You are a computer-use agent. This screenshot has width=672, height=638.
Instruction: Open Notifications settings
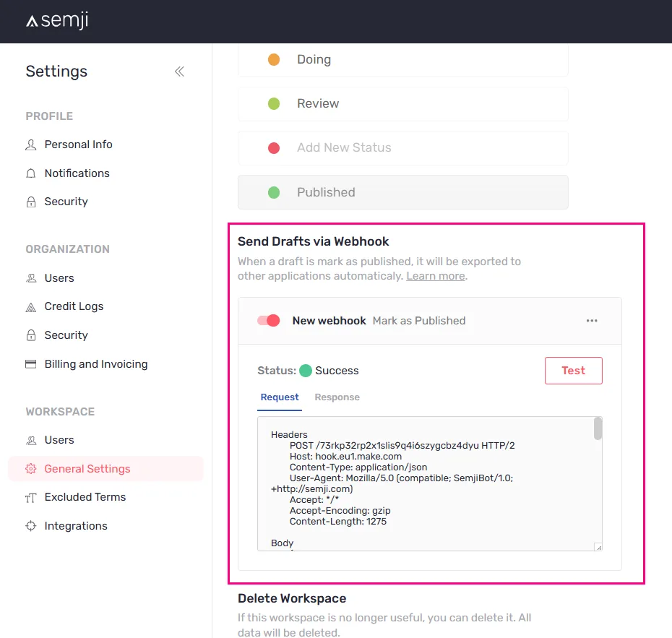coord(77,173)
